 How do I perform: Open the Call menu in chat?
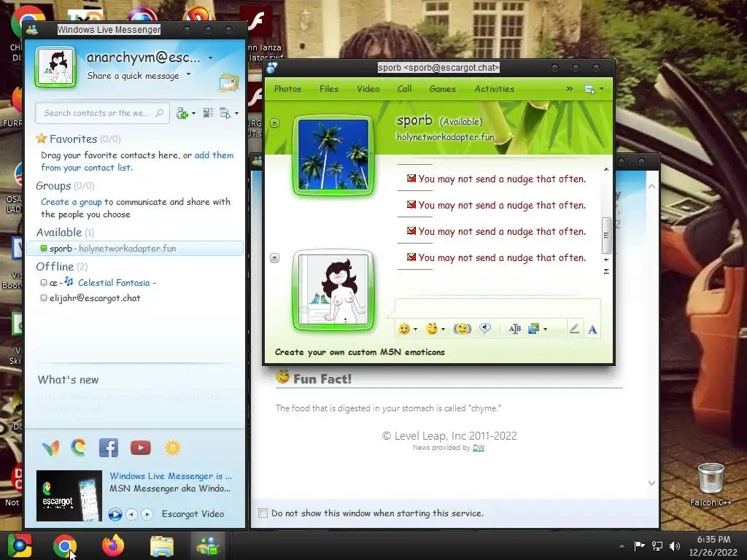404,89
